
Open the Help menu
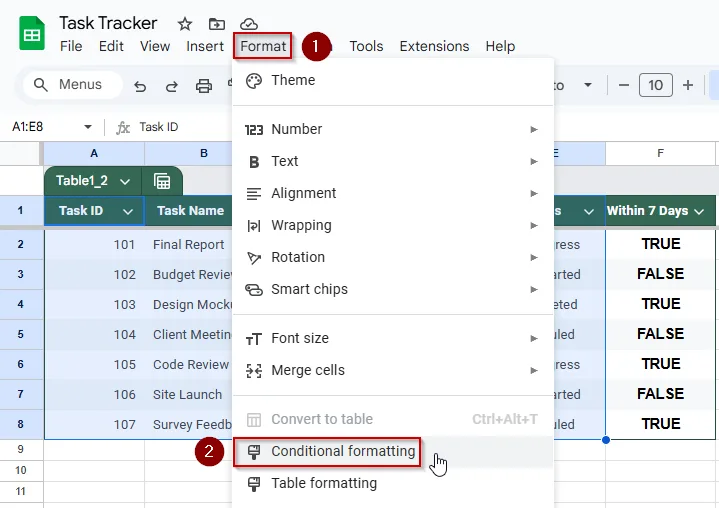tap(500, 46)
